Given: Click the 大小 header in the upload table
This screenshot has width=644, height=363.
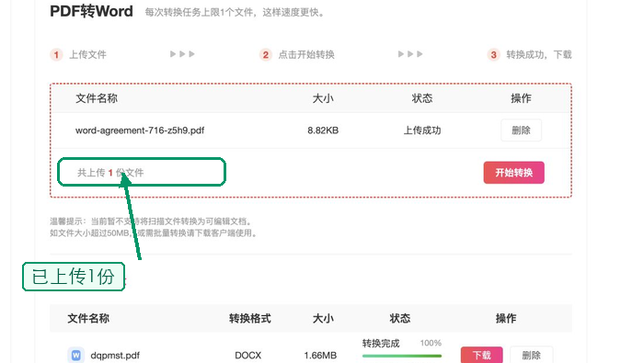Looking at the screenshot, I should pyautogui.click(x=323, y=98).
